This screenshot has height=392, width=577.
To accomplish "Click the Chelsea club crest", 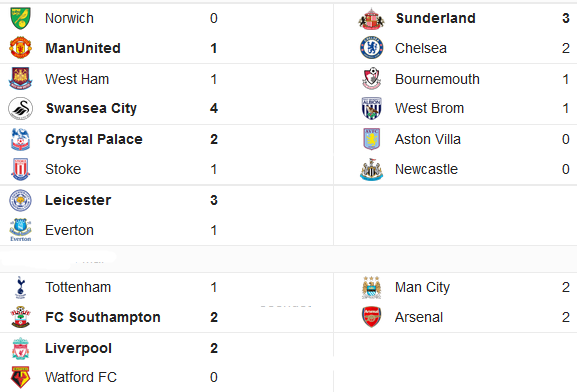I will [x=372, y=48].
